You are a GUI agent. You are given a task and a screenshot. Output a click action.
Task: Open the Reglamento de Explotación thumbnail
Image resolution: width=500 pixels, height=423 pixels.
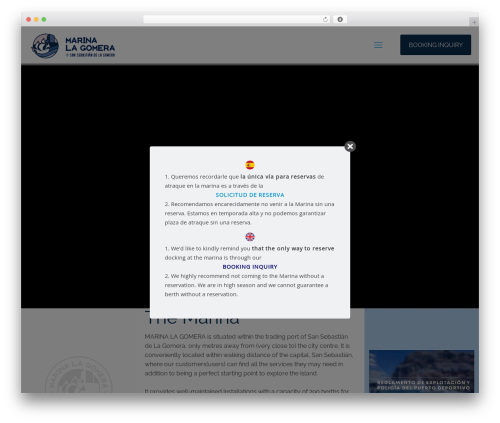click(421, 371)
